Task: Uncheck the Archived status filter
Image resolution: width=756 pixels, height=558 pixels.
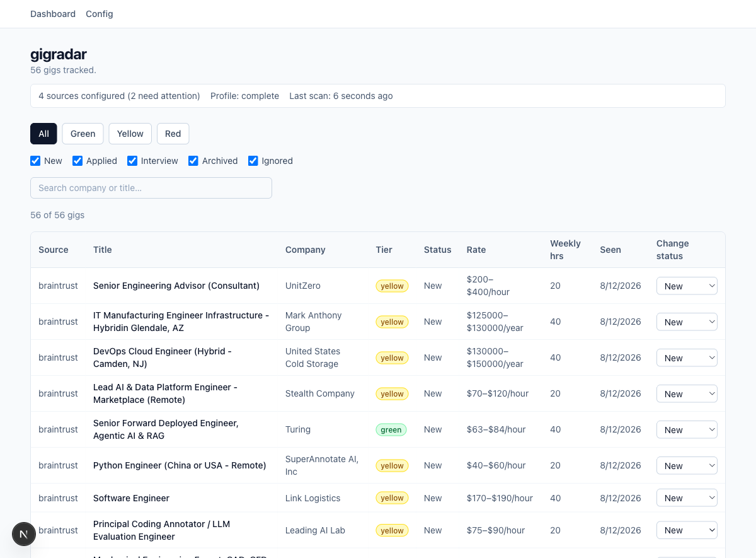Action: (193, 161)
